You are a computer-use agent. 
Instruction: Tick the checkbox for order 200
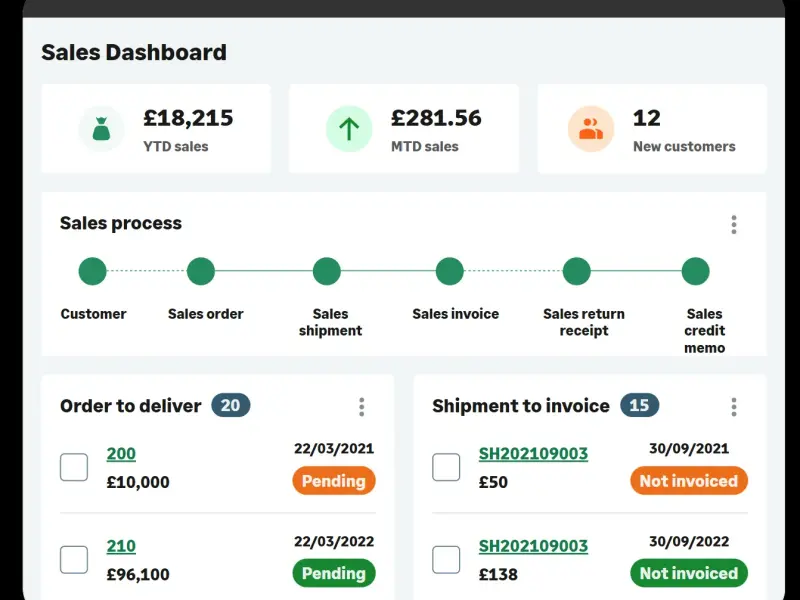tap(74, 467)
